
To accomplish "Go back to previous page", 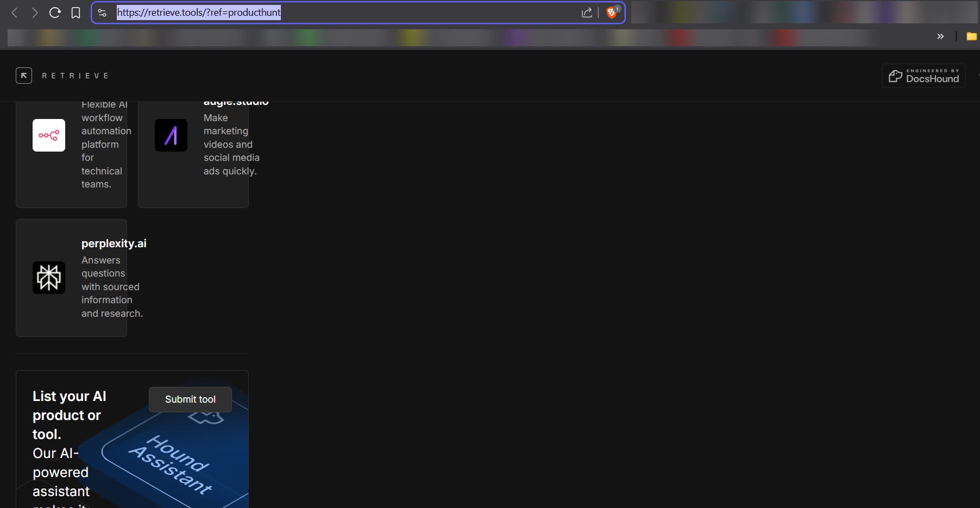I will [x=15, y=12].
